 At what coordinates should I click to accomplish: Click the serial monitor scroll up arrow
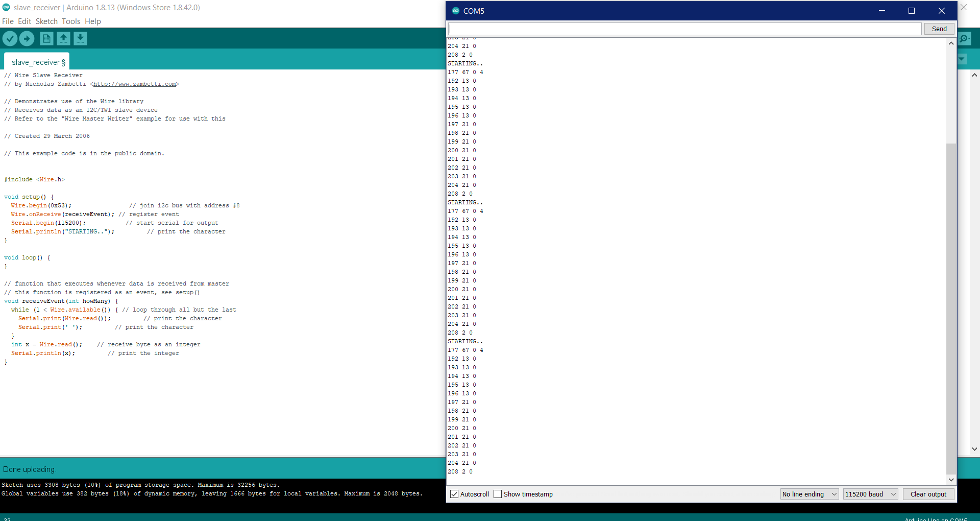[951, 43]
